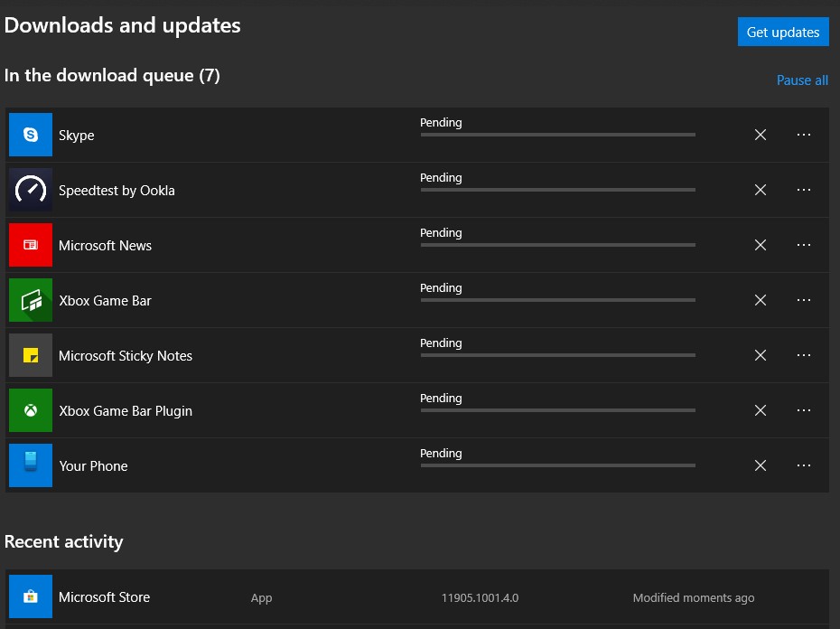Viewport: 840px width, 629px height.
Task: Open more options for Xbox Game Bar
Action: 804,300
